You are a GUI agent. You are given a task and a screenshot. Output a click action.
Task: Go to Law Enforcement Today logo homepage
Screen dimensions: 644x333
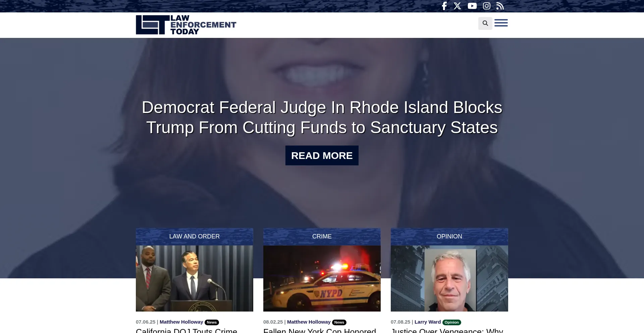(186, 25)
